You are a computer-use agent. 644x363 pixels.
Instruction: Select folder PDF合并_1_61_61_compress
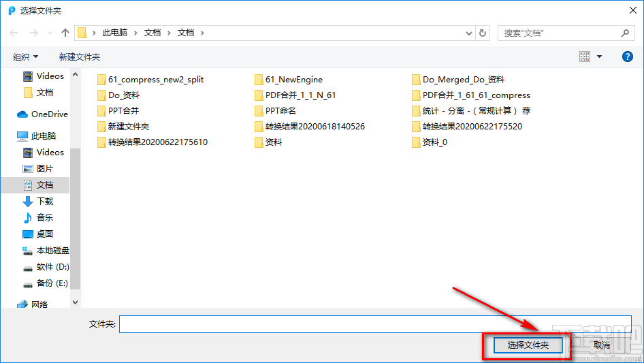[x=471, y=95]
